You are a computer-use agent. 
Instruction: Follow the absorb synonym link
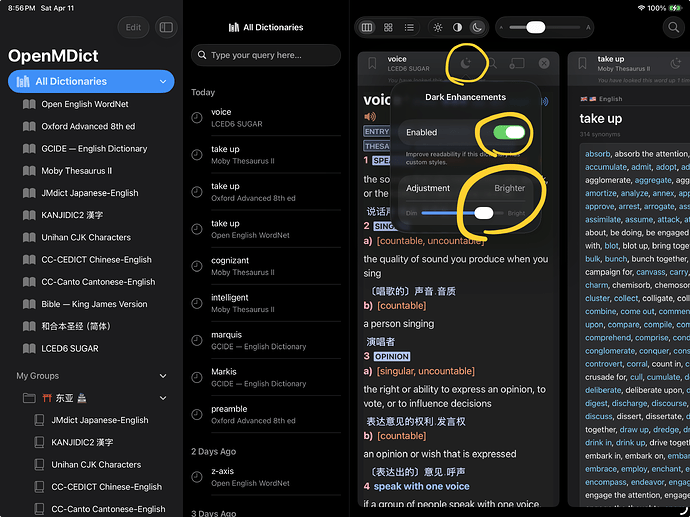pos(597,154)
